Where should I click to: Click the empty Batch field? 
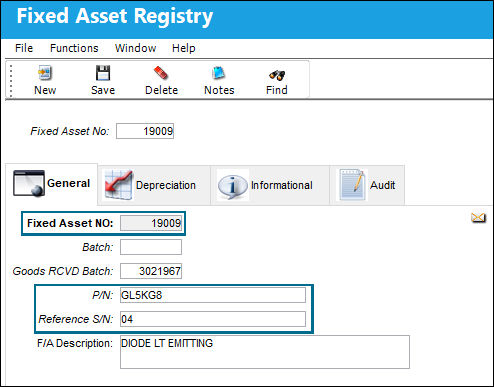point(151,247)
